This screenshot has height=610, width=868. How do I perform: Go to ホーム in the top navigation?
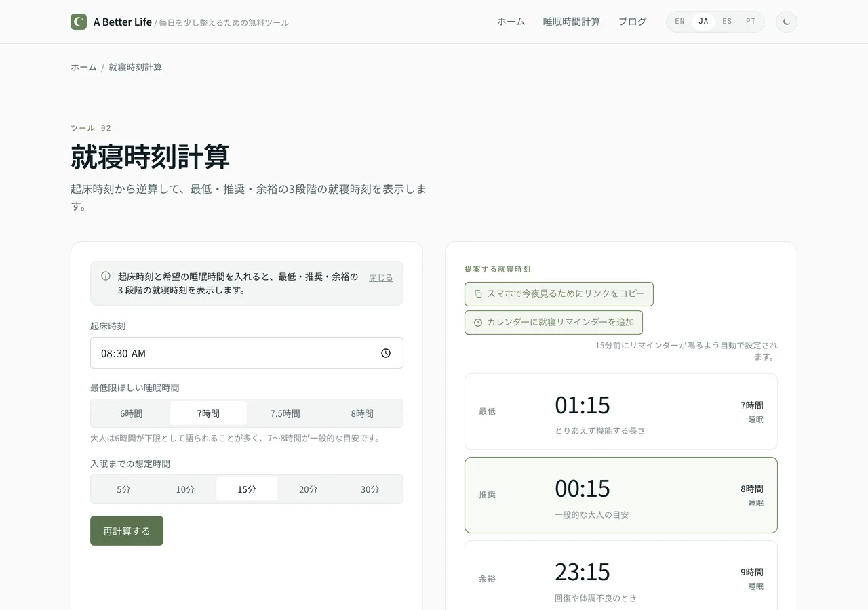click(511, 22)
